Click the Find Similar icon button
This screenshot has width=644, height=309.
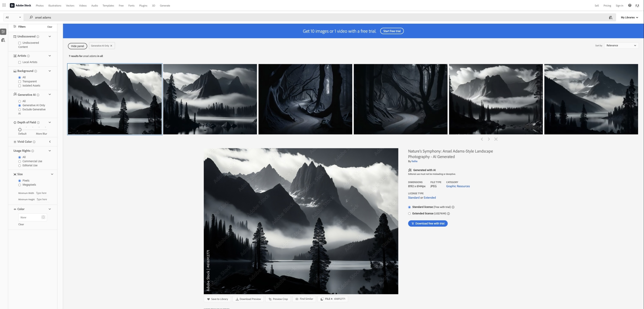tap(296, 299)
